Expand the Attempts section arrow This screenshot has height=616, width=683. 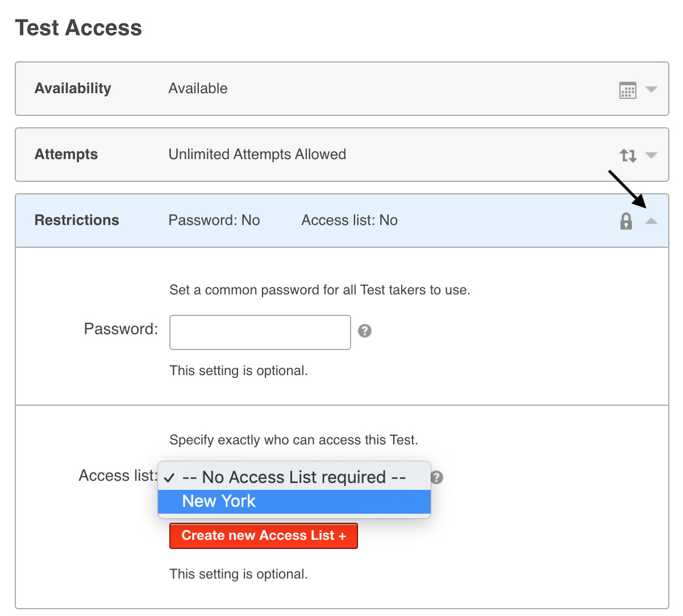(x=651, y=155)
